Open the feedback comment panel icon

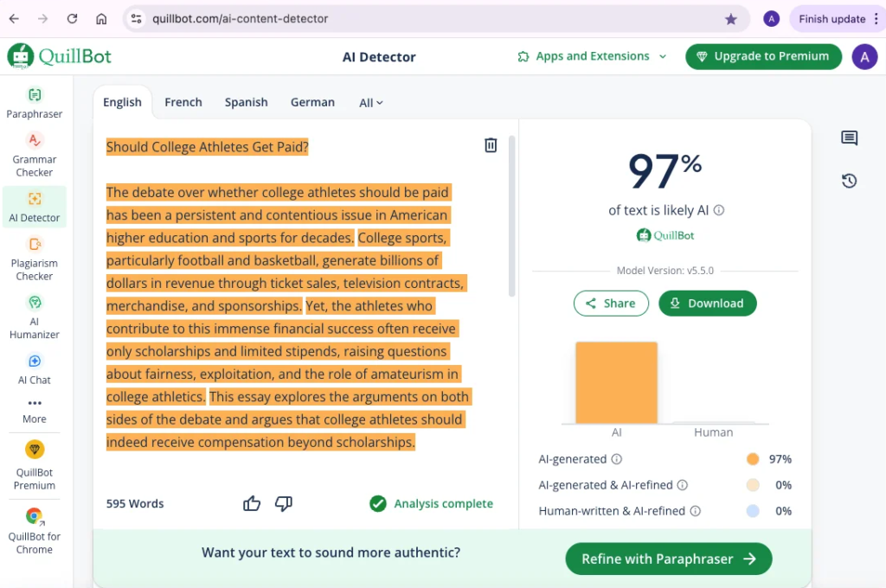850,137
